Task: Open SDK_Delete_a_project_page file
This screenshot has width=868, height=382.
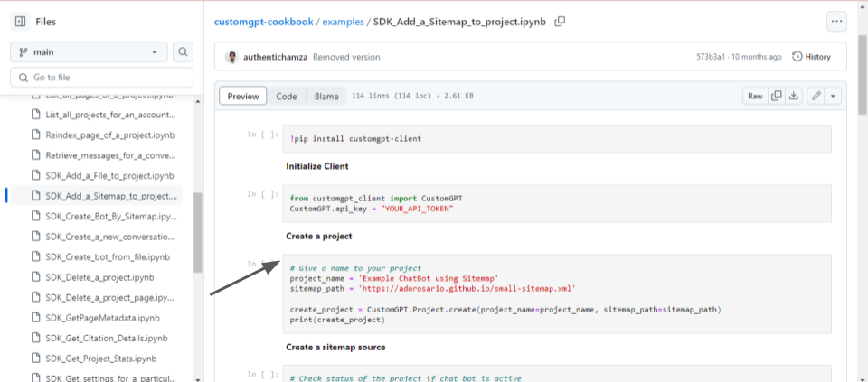Action: [109, 297]
